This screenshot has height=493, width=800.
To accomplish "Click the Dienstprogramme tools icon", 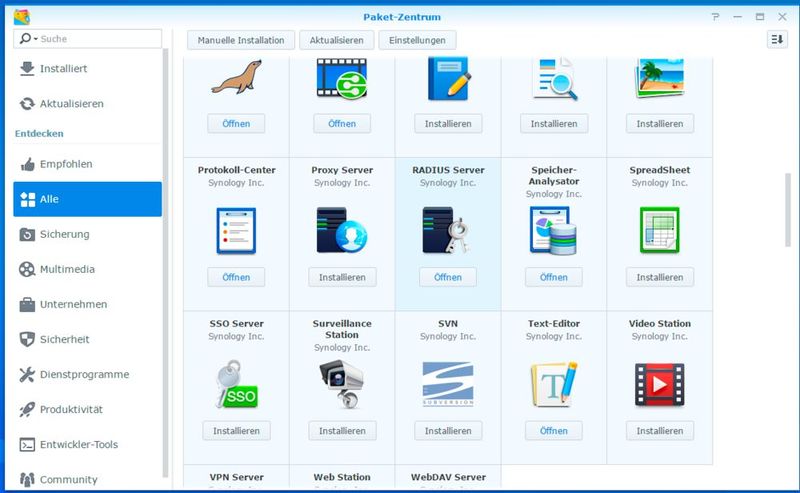I will pos(27,375).
